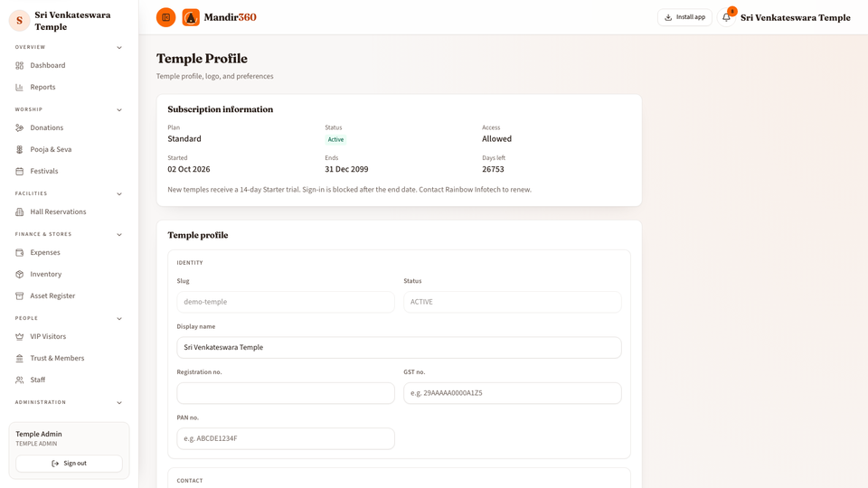Click the end date 31 Dec 2099

point(346,169)
